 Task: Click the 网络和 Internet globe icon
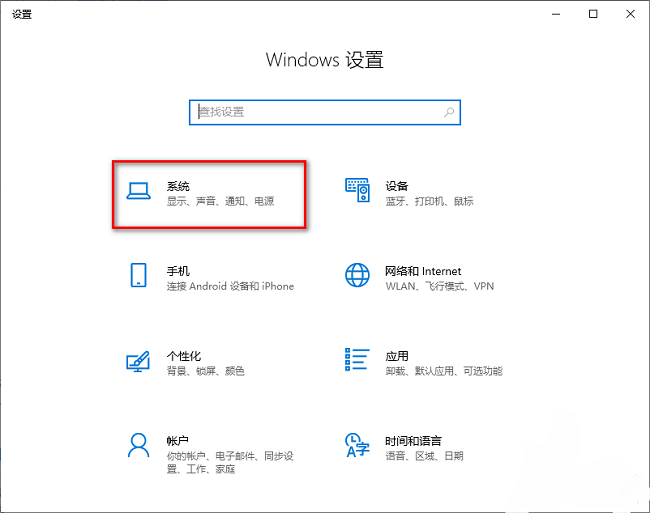357,275
